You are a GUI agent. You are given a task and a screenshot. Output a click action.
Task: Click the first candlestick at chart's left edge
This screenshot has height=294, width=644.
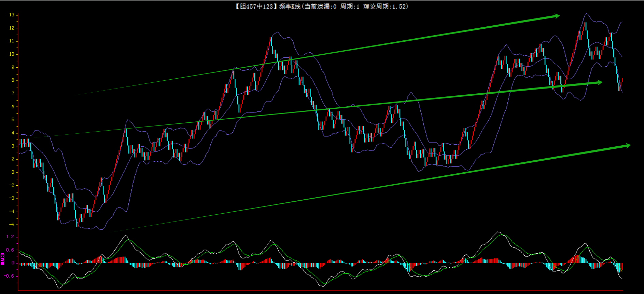tap(20, 143)
